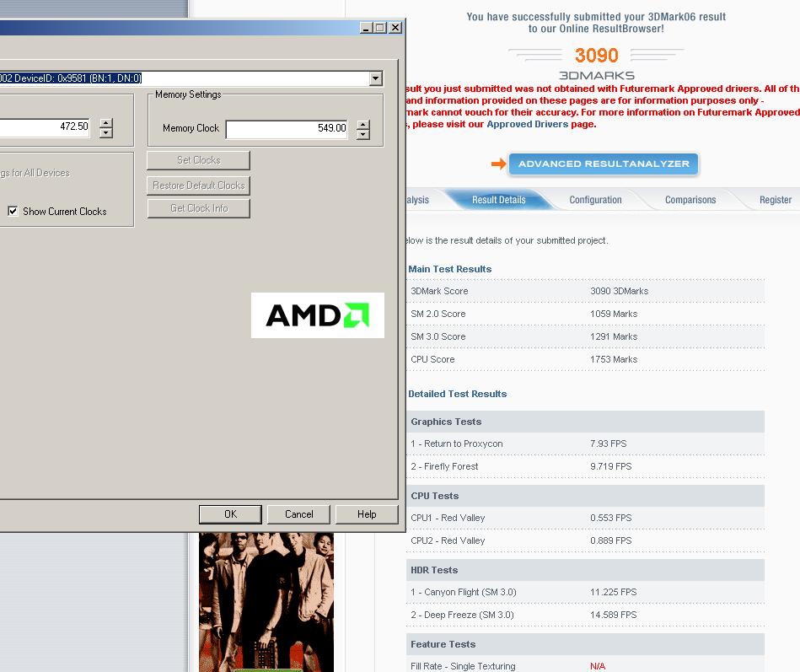Open the Register tab

point(776,200)
